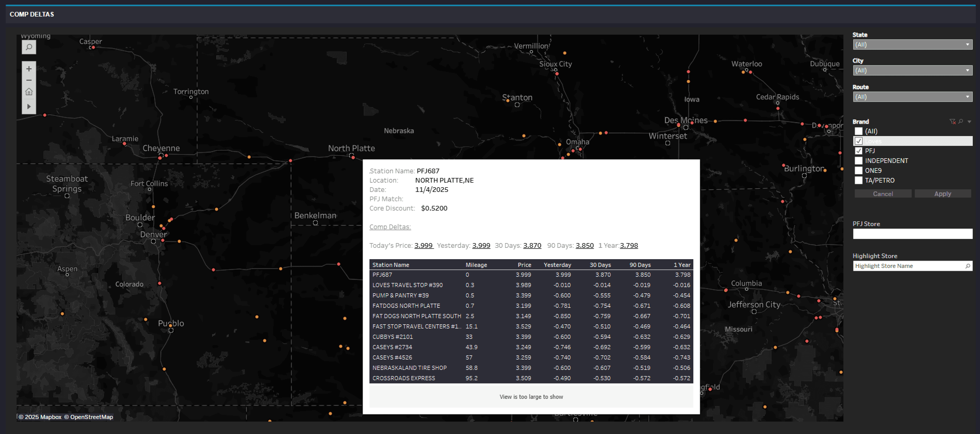
Task: Reset map view with home icon
Action: coord(29,92)
